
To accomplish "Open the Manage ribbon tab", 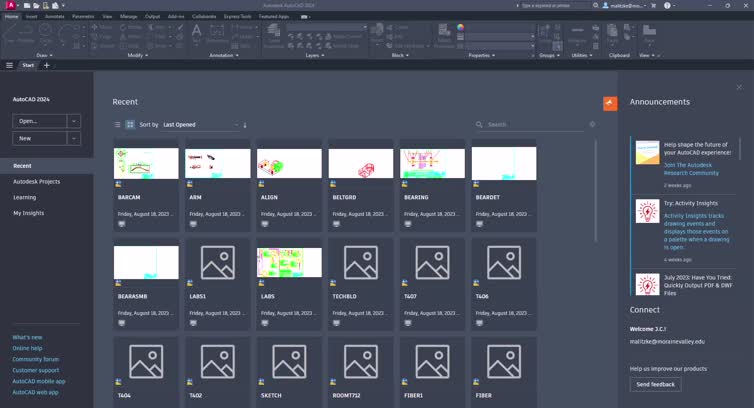I will 128,16.
